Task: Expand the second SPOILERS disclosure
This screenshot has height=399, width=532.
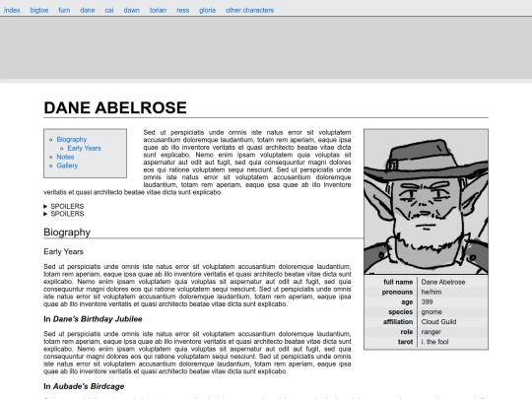Action: [64, 214]
